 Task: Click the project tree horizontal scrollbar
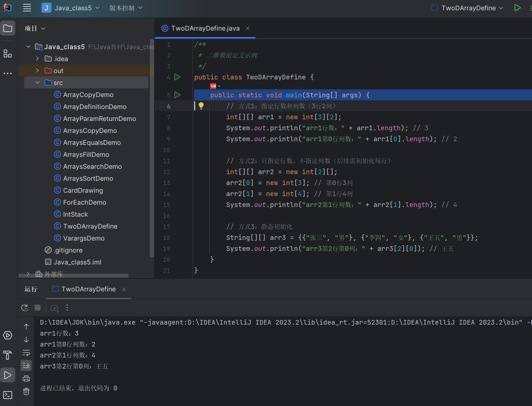click(x=73, y=276)
